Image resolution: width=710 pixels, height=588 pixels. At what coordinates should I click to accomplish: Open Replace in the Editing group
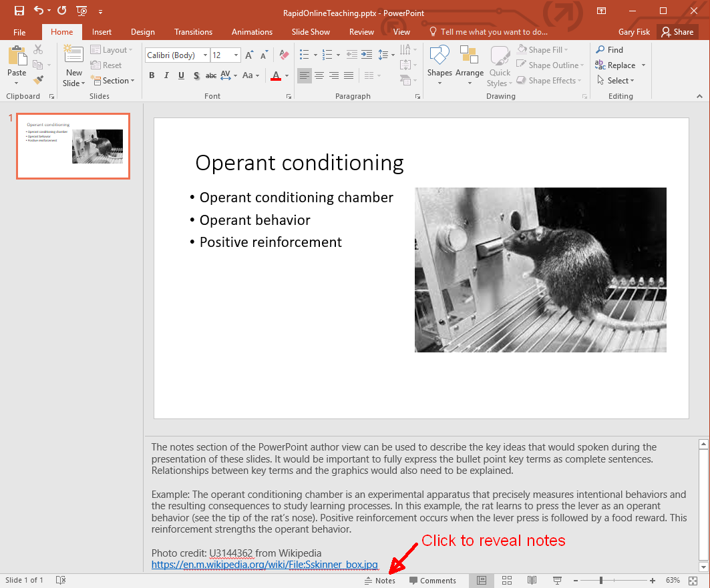[618, 65]
